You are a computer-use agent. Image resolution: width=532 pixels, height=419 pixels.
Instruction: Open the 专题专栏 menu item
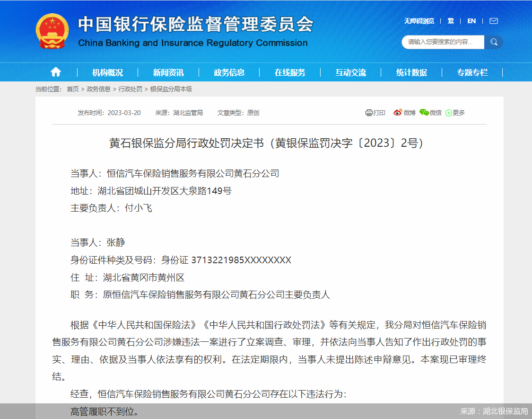(472, 72)
